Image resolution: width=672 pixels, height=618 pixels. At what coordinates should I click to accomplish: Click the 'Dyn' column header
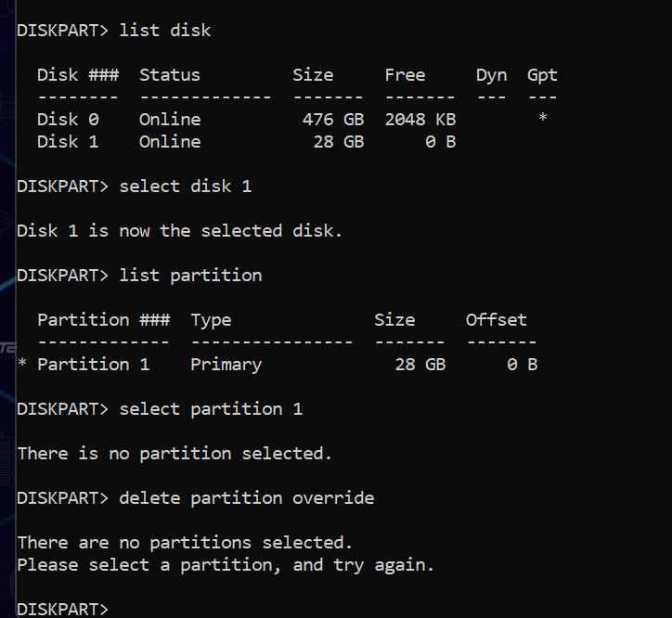491,75
